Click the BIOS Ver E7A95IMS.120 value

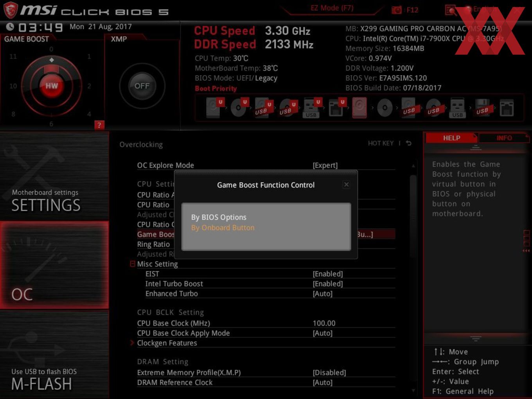point(403,78)
